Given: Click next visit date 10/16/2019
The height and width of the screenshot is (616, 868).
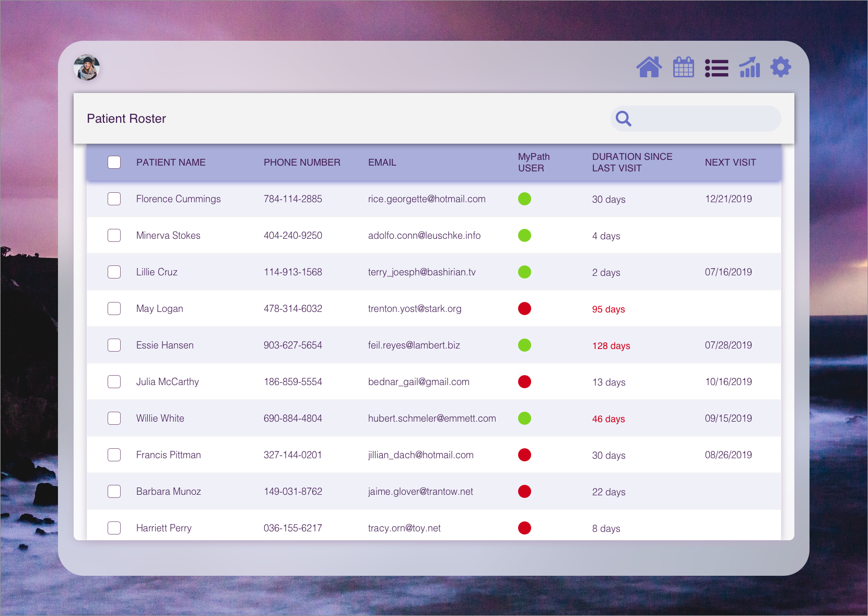Looking at the screenshot, I should pyautogui.click(x=729, y=382).
